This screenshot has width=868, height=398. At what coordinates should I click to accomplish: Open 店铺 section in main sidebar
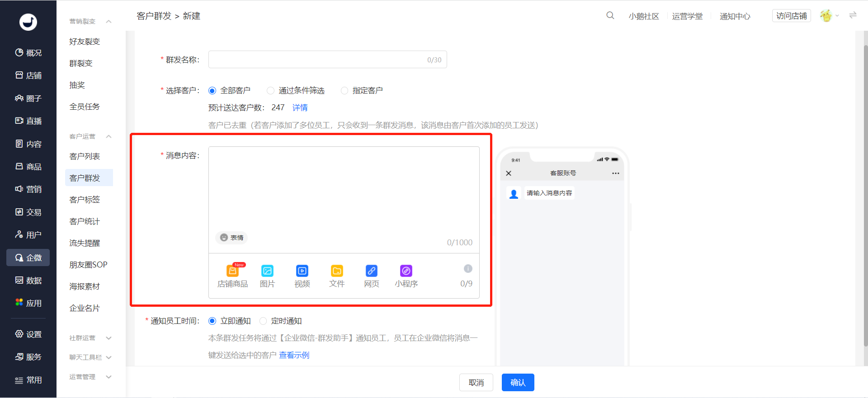pyautogui.click(x=28, y=75)
